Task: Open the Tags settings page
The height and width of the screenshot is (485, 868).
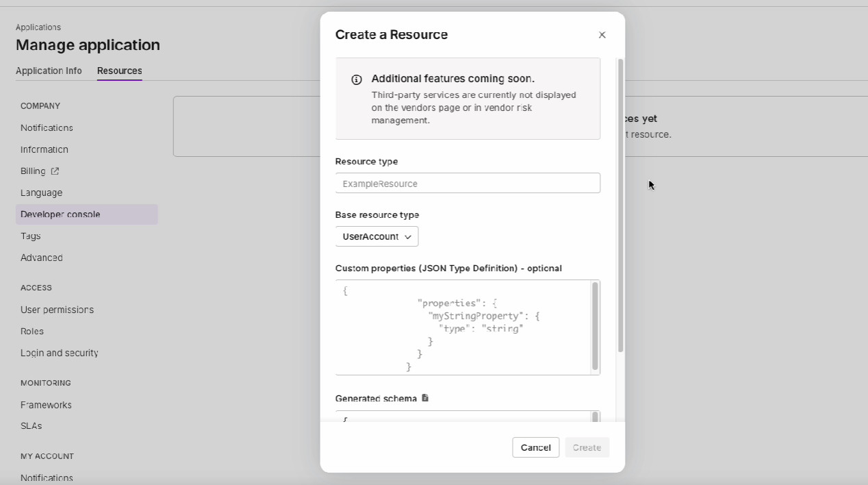Action: point(31,236)
